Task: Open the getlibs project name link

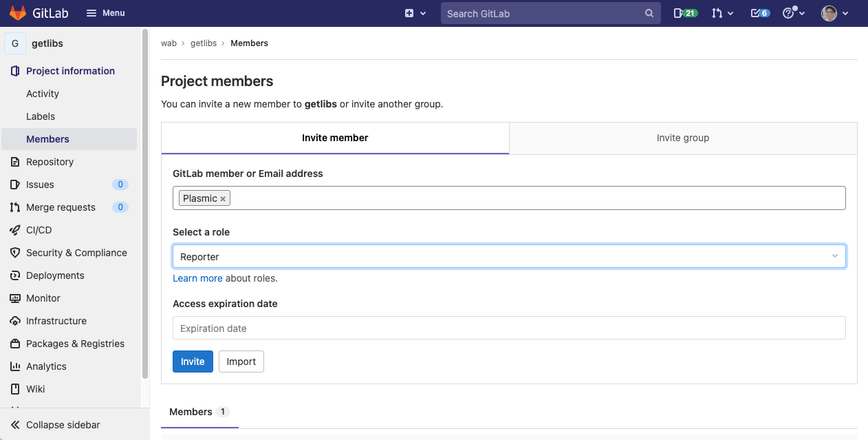Action: click(47, 43)
